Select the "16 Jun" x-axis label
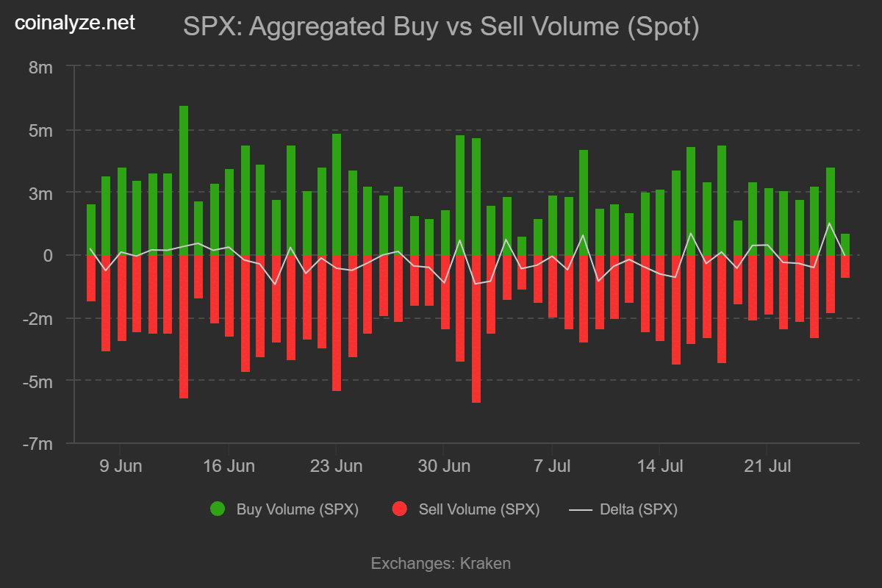Viewport: 882px width, 588px height. point(228,466)
